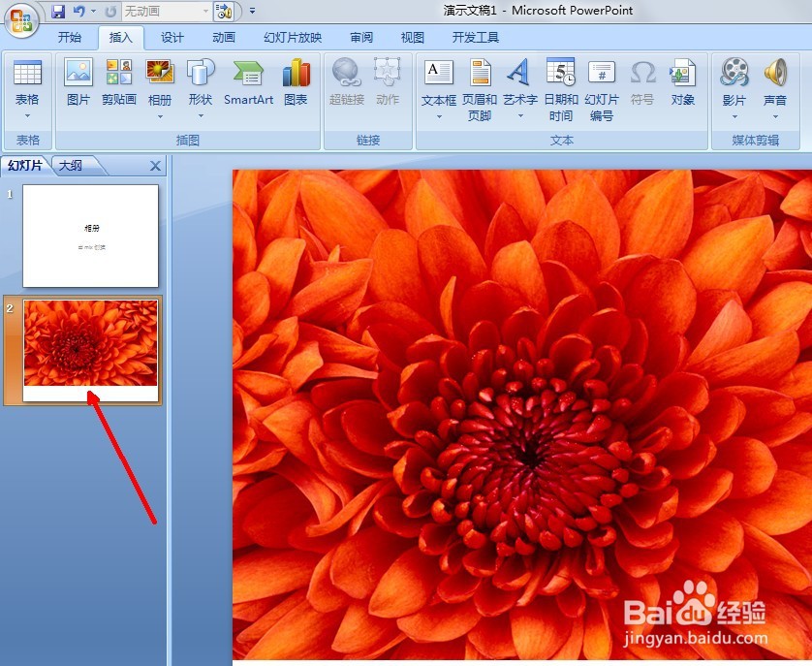
Task: Insert a text box with 文本框 icon
Action: pos(439,73)
